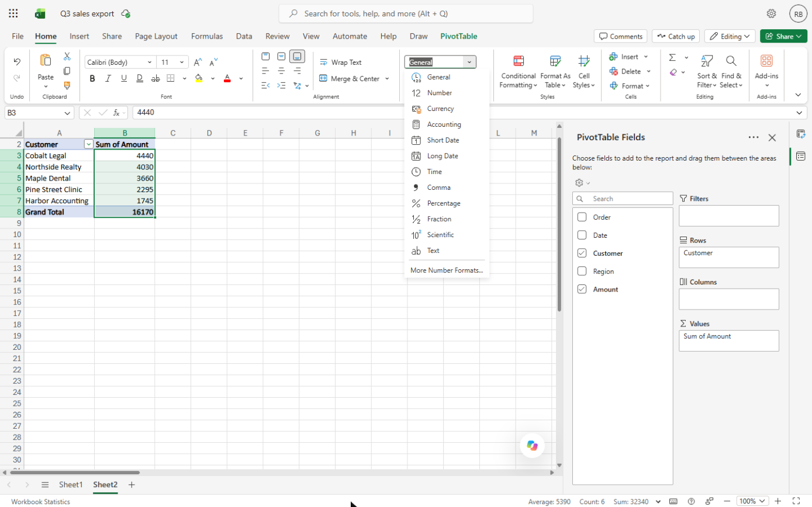Switch to the Sheet1 tab

71,485
